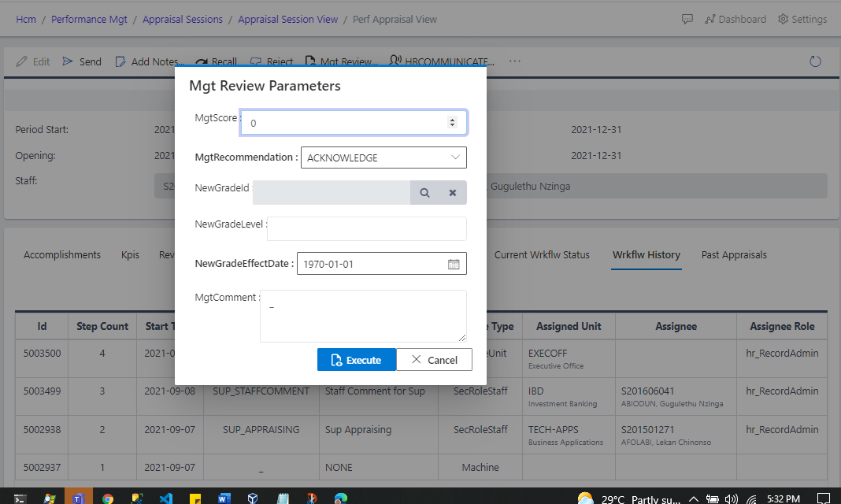Switch to the Past Appraisals tab
This screenshot has width=841, height=504.
733,254
